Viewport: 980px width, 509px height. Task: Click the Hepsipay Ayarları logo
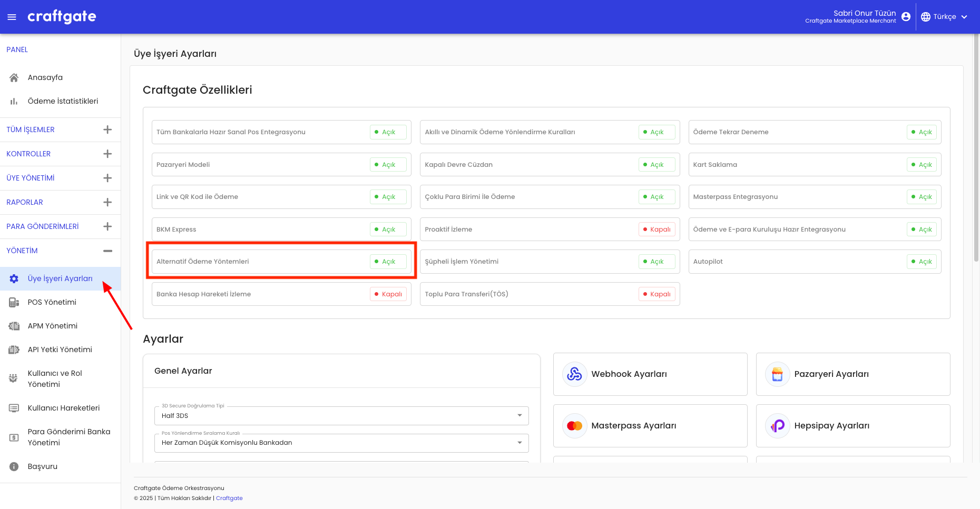pos(777,426)
